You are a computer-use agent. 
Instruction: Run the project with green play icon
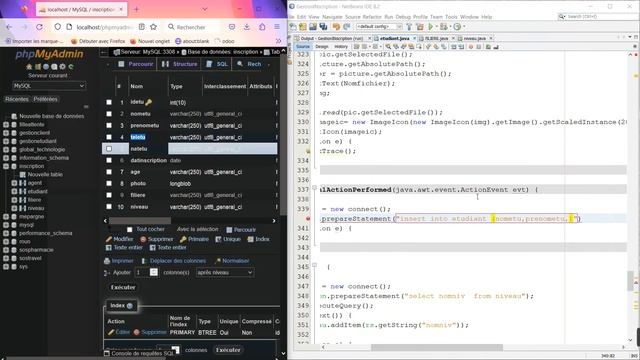click(x=431, y=27)
